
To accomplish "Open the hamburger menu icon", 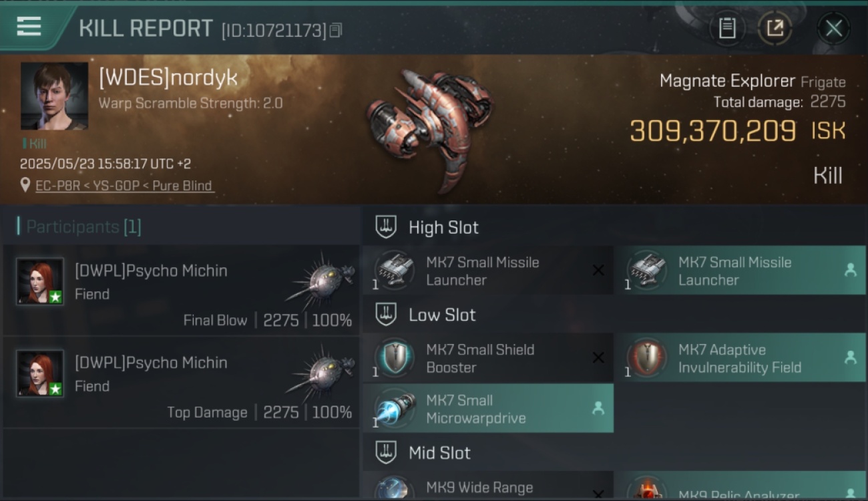I will [29, 27].
